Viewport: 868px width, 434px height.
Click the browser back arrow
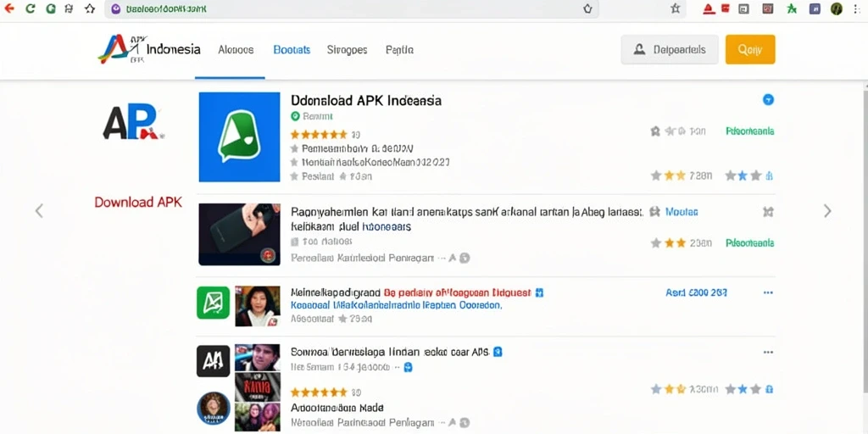8,8
